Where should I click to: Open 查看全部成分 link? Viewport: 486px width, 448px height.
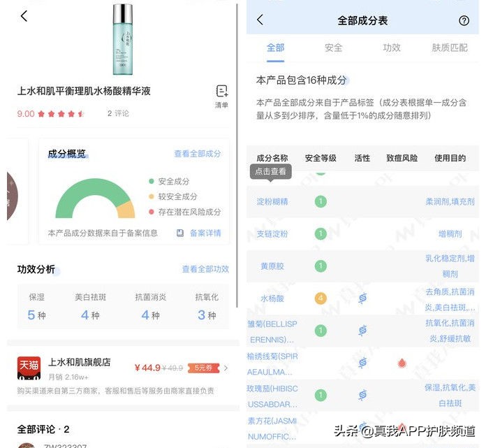(x=198, y=154)
